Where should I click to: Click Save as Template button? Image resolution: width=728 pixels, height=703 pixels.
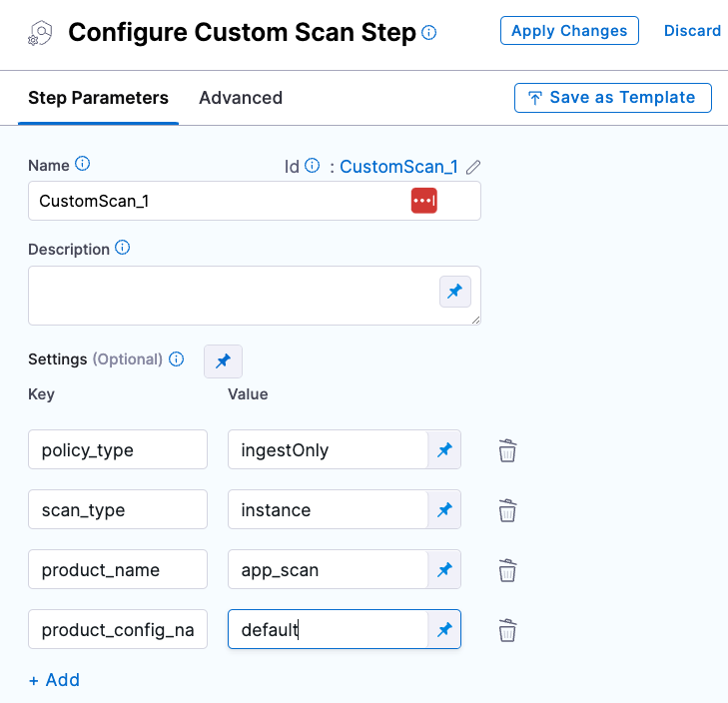(x=611, y=98)
